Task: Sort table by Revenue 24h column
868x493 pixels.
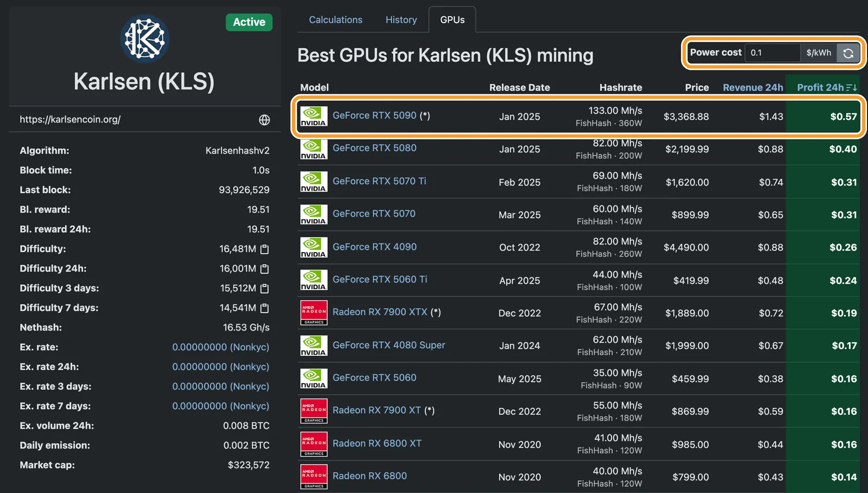Action: coord(753,87)
